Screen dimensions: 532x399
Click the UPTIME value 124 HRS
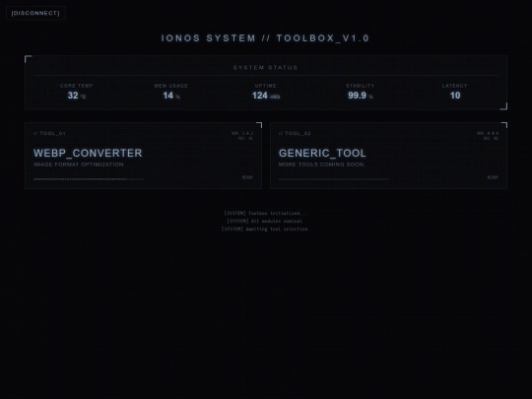tap(266, 96)
